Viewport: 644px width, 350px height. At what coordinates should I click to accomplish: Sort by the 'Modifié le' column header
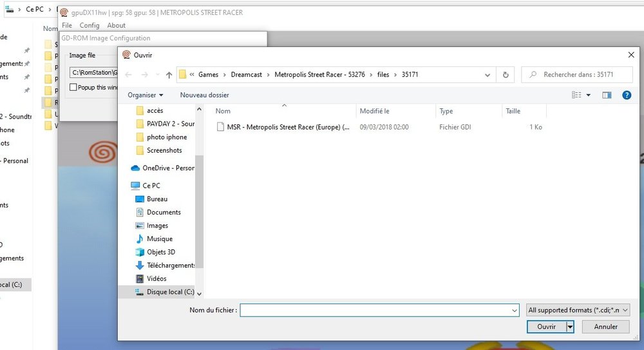pos(374,111)
